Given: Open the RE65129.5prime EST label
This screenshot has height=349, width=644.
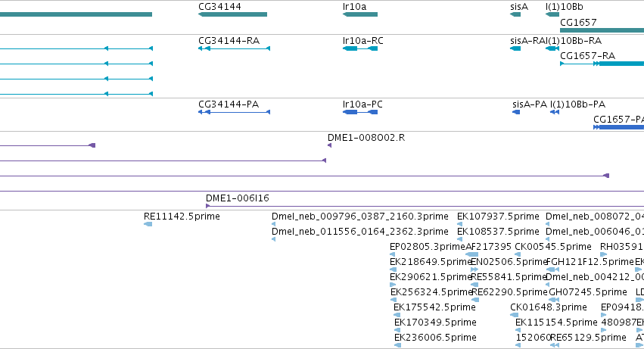Looking at the screenshot, I should click(x=588, y=338).
